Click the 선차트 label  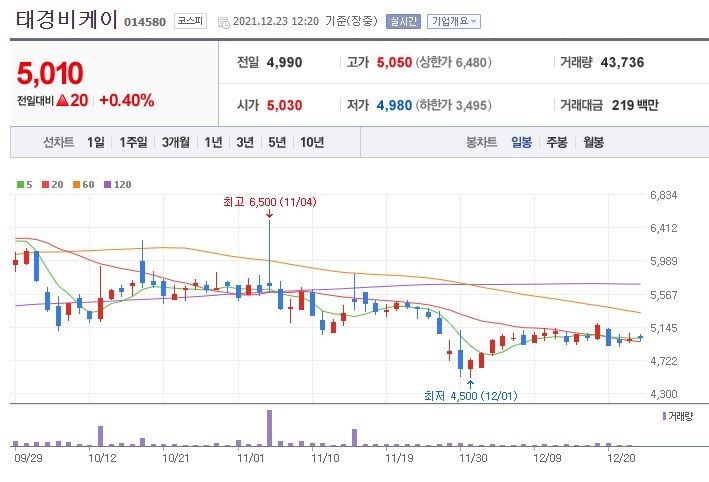59,142
